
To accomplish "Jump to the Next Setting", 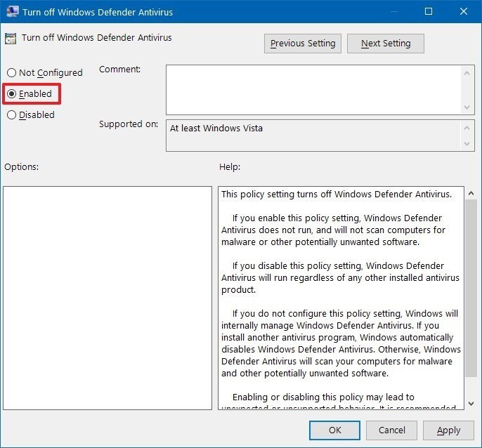I will point(386,44).
